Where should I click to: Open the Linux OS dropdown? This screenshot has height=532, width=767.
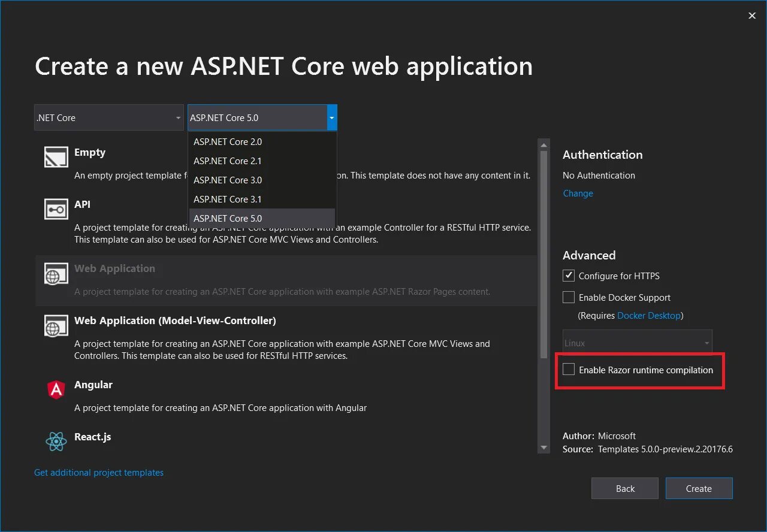click(x=637, y=343)
